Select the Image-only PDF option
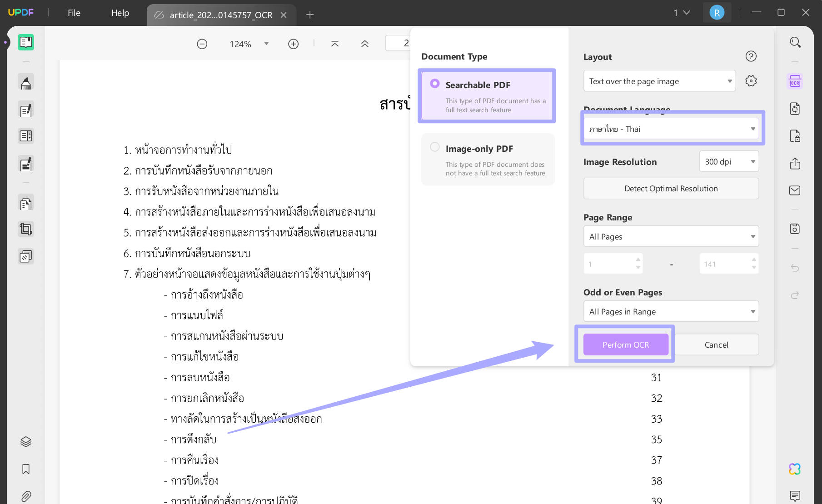This screenshot has width=822, height=504. click(x=487, y=159)
